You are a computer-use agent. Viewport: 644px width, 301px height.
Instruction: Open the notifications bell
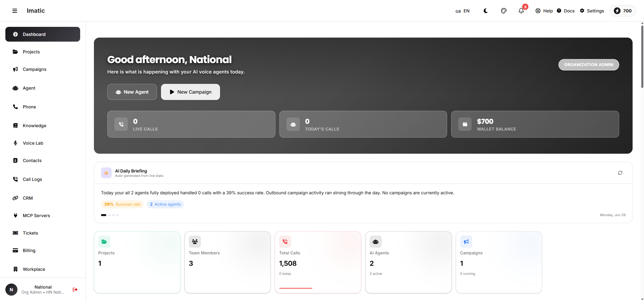tap(521, 11)
